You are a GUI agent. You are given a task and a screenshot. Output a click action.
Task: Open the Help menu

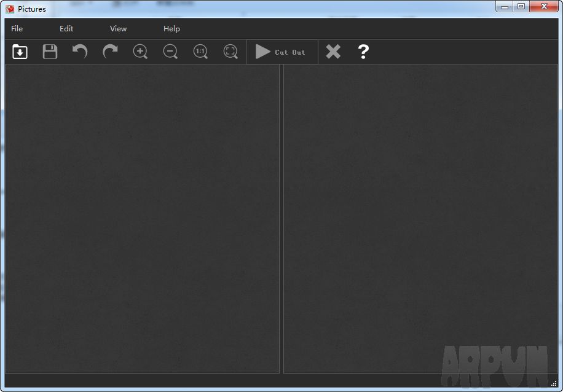[171, 29]
